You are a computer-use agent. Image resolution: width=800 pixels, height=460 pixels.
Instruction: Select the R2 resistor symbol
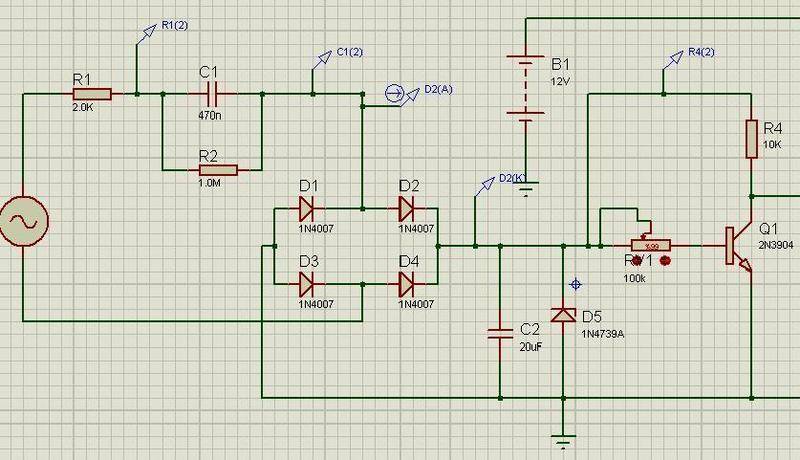tap(218, 170)
